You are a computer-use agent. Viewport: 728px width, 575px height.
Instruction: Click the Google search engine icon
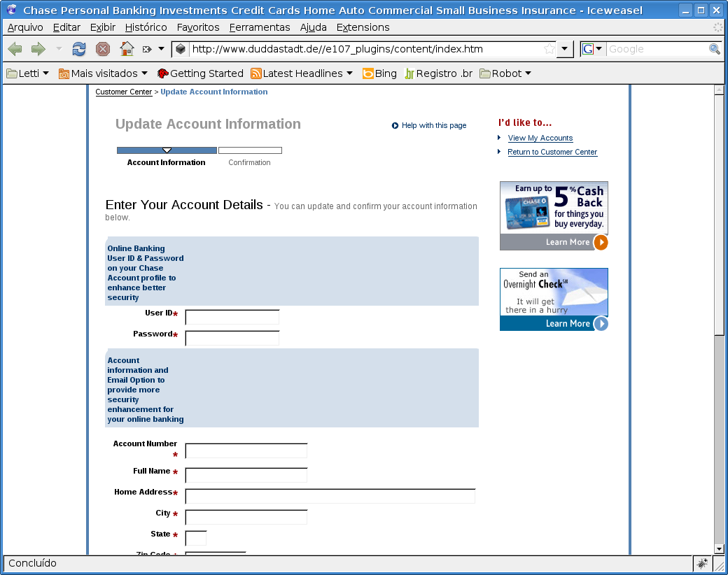(x=588, y=49)
